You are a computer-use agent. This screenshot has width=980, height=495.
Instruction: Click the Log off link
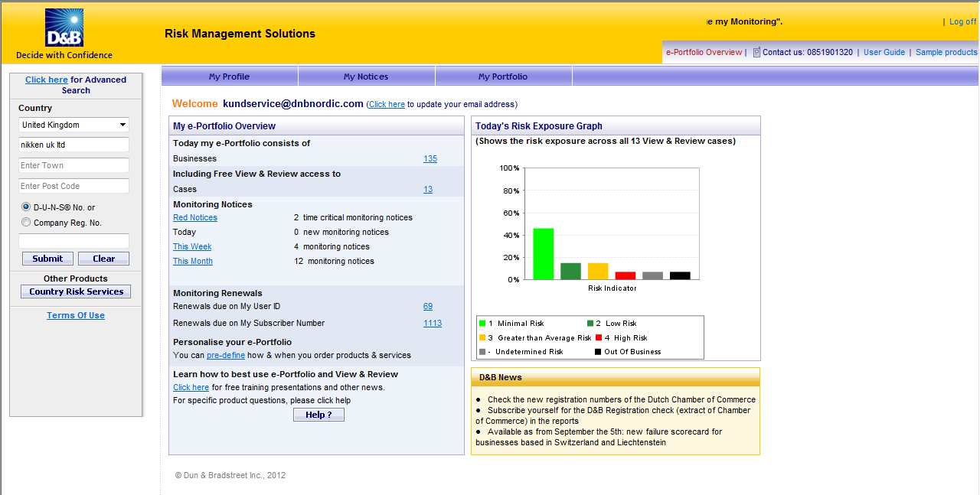[962, 21]
